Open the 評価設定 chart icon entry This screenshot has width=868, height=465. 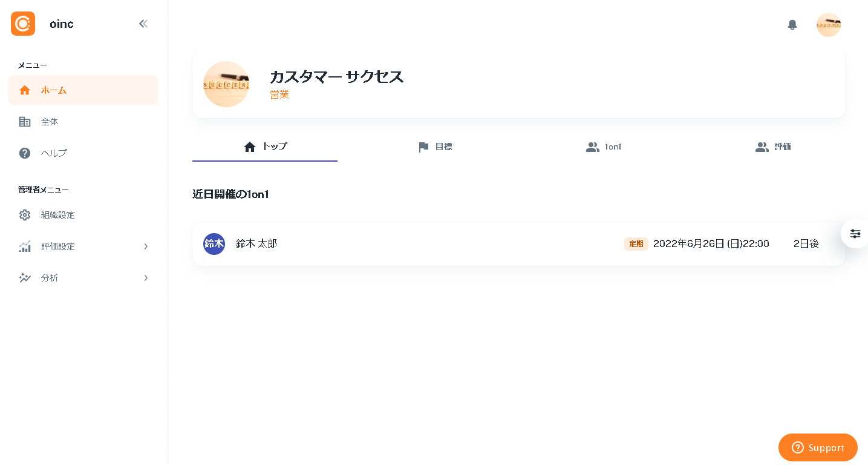coord(24,246)
